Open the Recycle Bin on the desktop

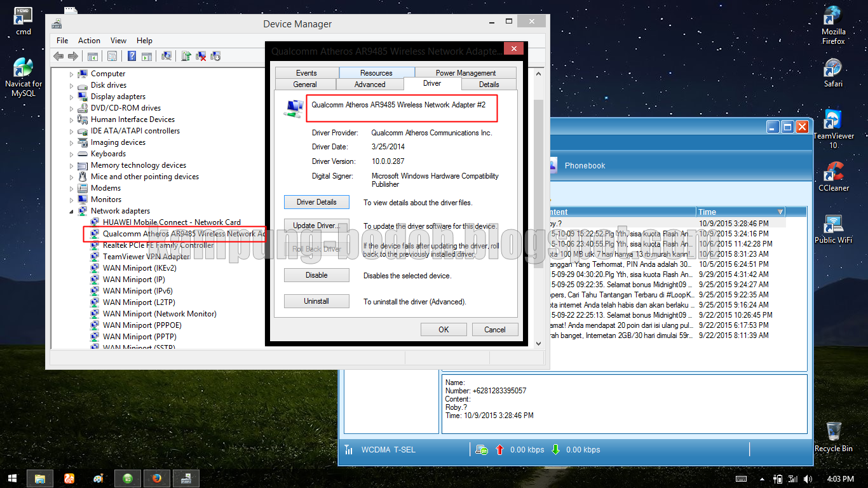click(x=834, y=437)
